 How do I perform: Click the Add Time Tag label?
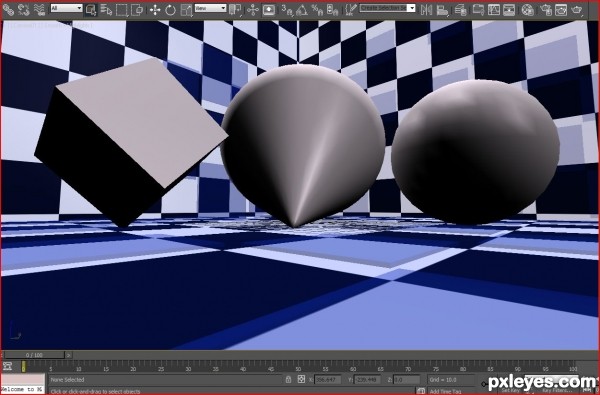(445, 391)
